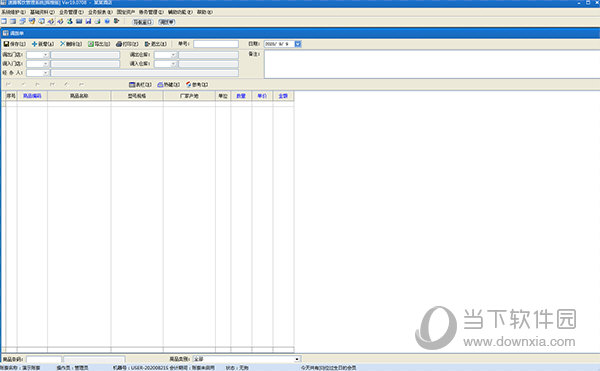
Task: Click blue floppy disk icon in main toolbar
Action: pos(88,21)
